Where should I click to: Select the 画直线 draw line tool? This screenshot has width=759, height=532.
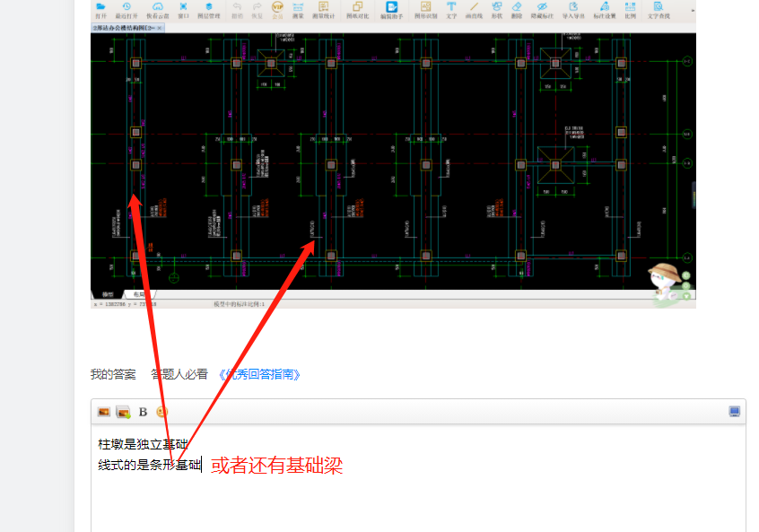pyautogui.click(x=474, y=10)
